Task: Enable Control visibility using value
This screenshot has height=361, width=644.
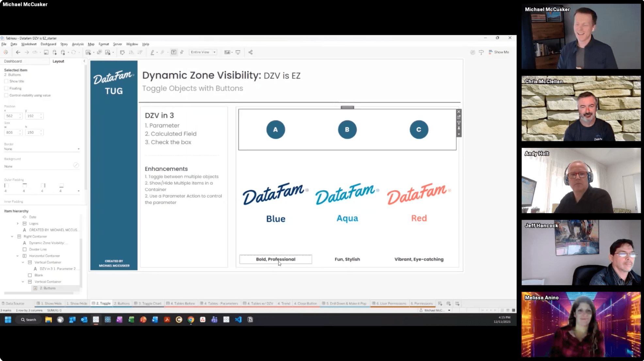Action: pyautogui.click(x=6, y=95)
